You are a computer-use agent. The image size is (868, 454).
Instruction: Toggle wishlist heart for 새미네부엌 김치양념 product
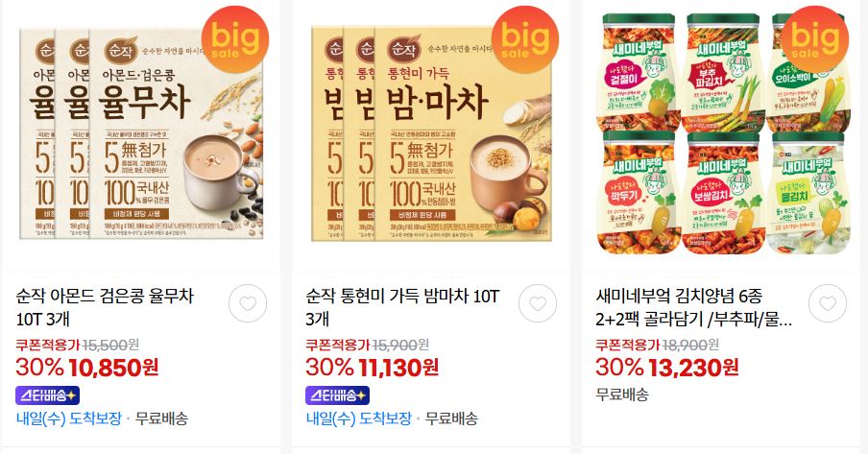pos(828,303)
